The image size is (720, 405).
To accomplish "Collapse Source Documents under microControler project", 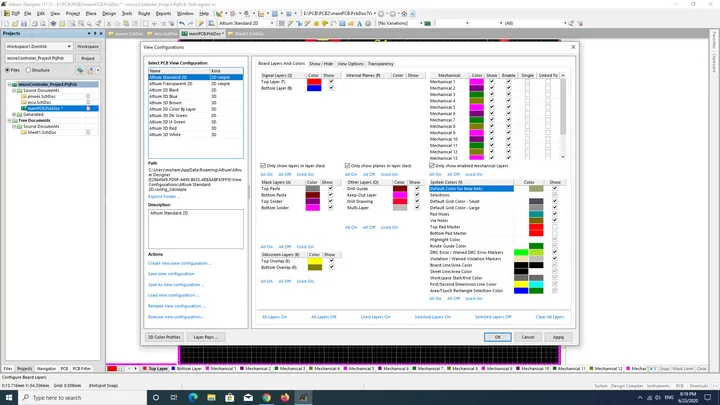I will tap(14, 90).
